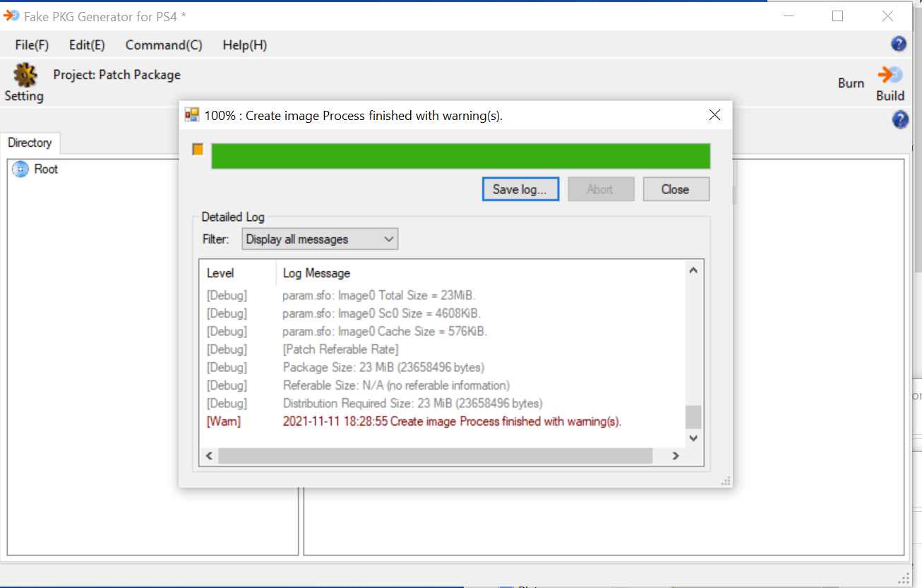
Task: Click the Level column header
Action: [x=237, y=273]
